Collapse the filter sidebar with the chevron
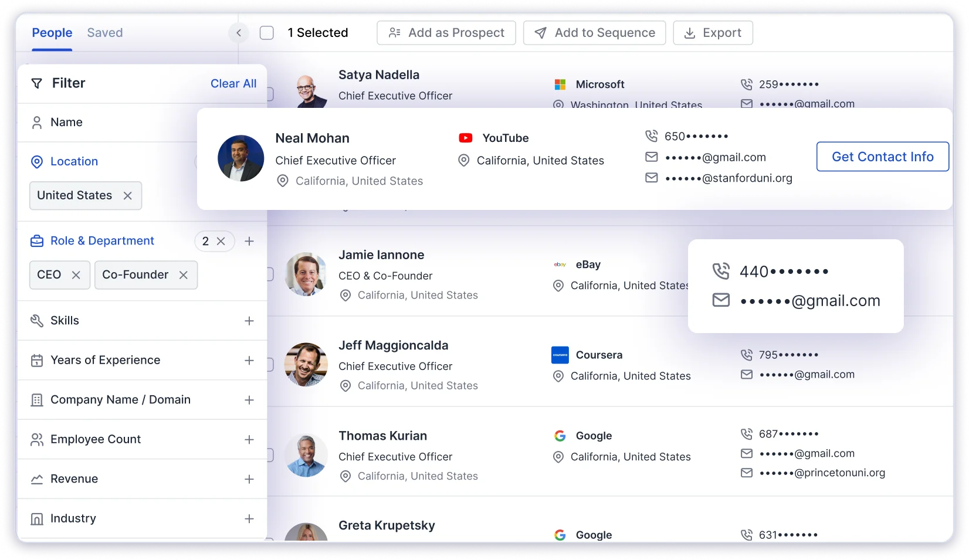 239,33
